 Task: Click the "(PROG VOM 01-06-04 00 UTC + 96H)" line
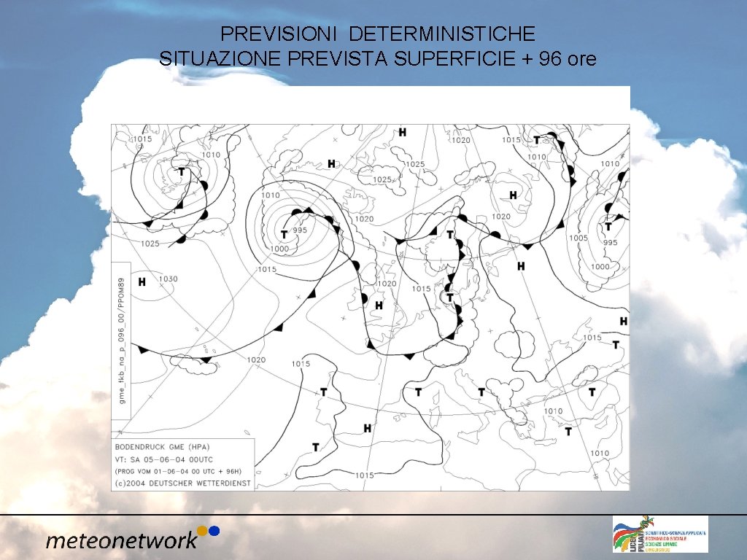[x=178, y=472]
